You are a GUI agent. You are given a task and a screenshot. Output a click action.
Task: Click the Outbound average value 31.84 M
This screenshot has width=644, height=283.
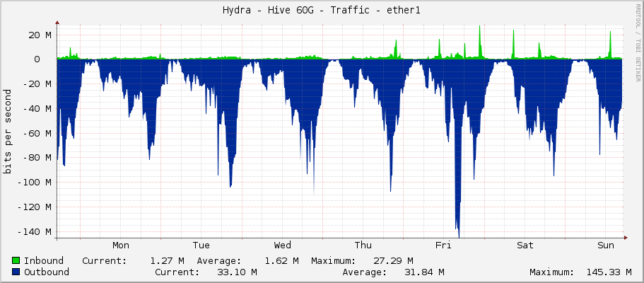(421, 272)
